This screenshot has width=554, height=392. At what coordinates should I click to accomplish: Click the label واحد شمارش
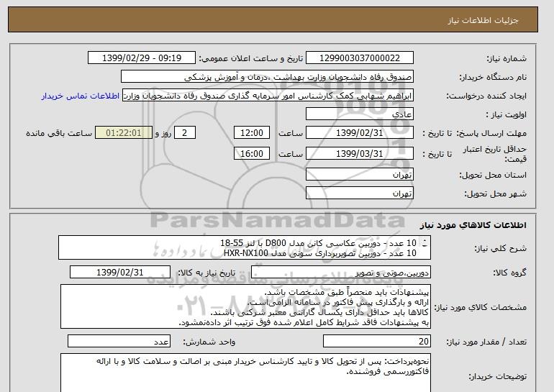[x=209, y=342]
